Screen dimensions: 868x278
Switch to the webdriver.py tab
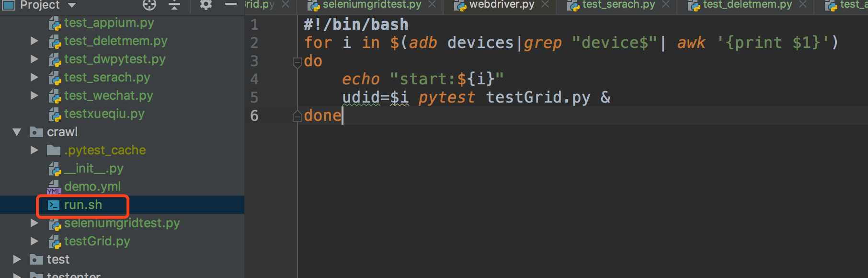(x=501, y=5)
